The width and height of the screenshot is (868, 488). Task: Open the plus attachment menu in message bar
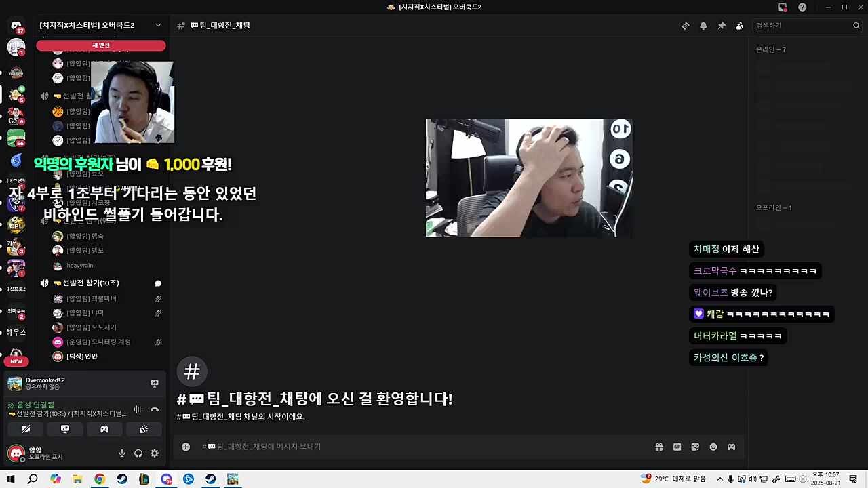(186, 447)
